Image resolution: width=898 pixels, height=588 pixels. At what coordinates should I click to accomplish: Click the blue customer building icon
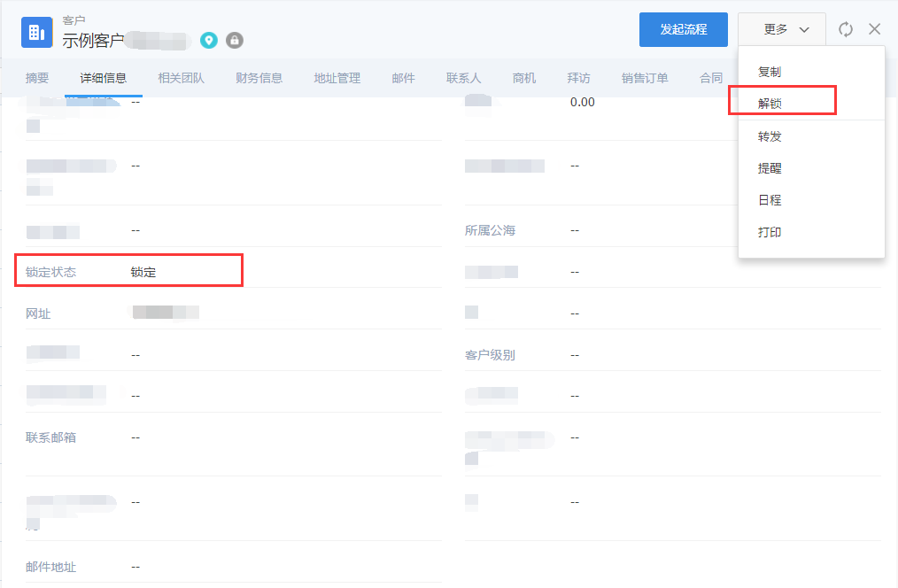36,32
